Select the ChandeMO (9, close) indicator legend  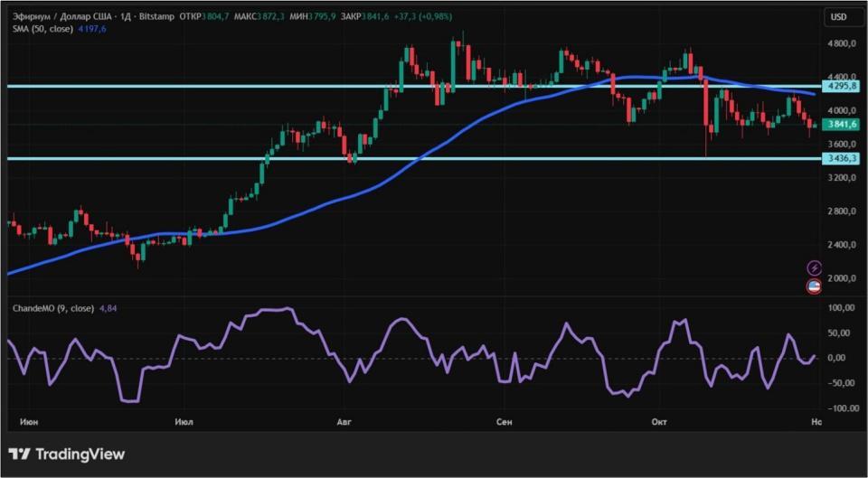tap(53, 308)
